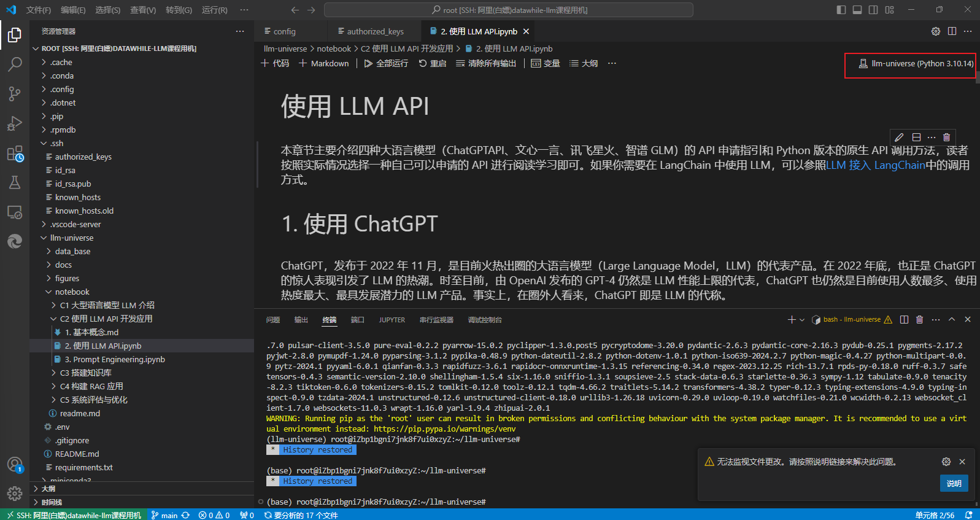Toggle the bottom panel layout button
980x520 pixels.
(x=857, y=10)
